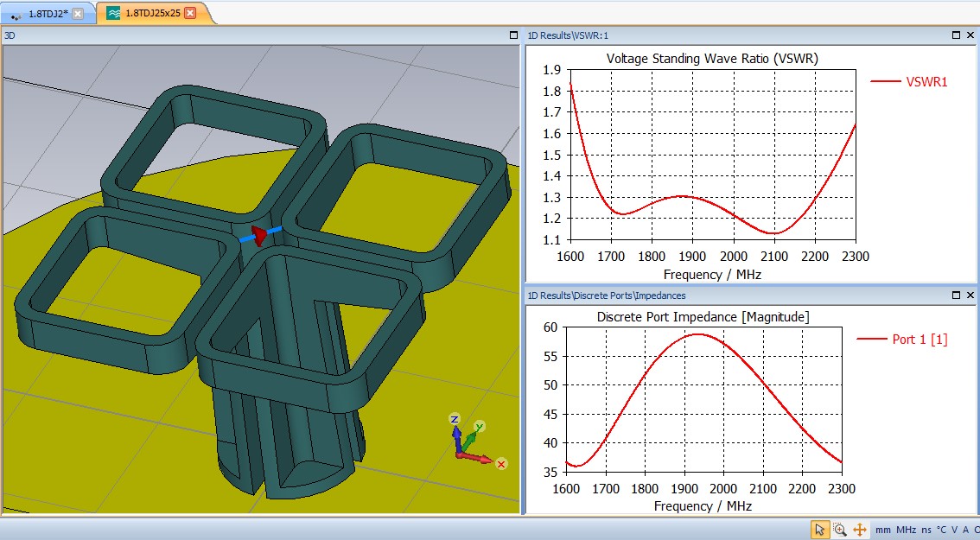Close the VSWR plot panel
The image size is (980, 540).
970,35
